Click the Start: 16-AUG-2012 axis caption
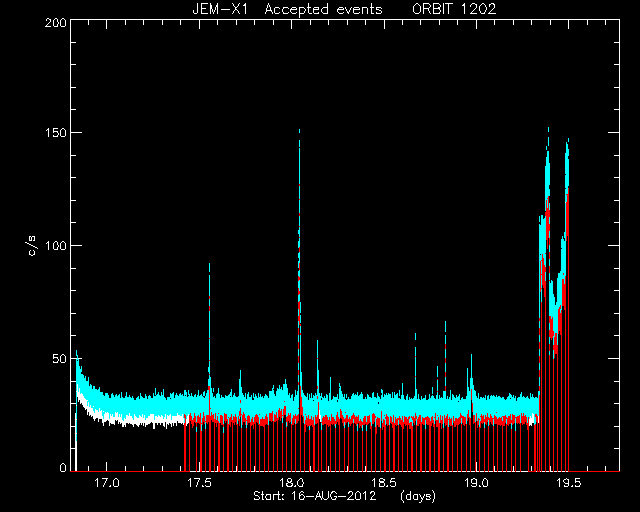640x512 pixels. [314, 496]
